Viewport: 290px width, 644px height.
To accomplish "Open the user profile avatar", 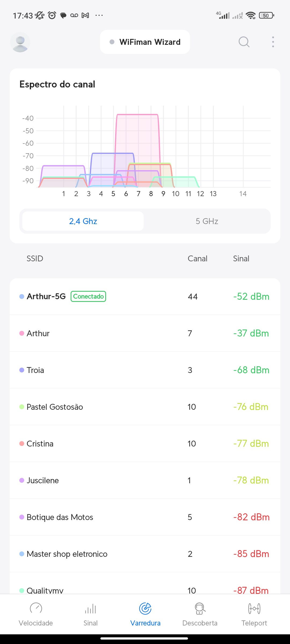I will click(x=20, y=42).
